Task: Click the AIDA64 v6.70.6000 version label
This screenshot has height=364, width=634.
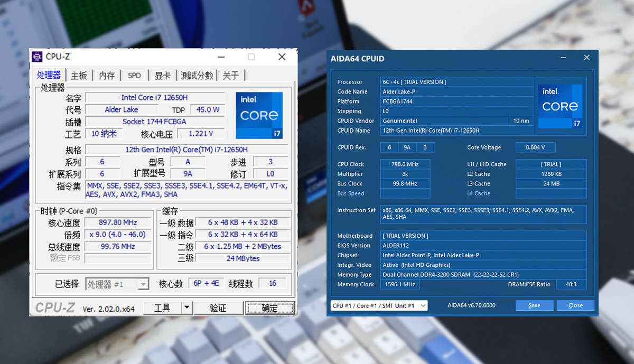Action: (471, 305)
